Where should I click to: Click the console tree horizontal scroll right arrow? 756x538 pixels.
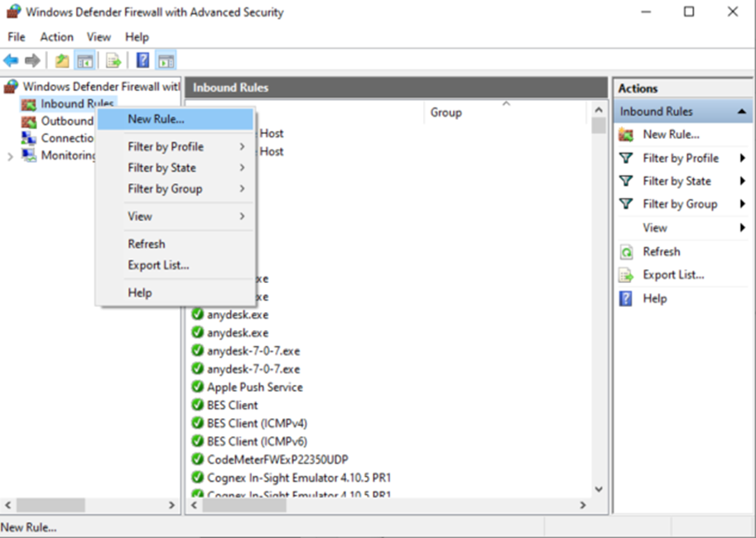click(x=171, y=505)
